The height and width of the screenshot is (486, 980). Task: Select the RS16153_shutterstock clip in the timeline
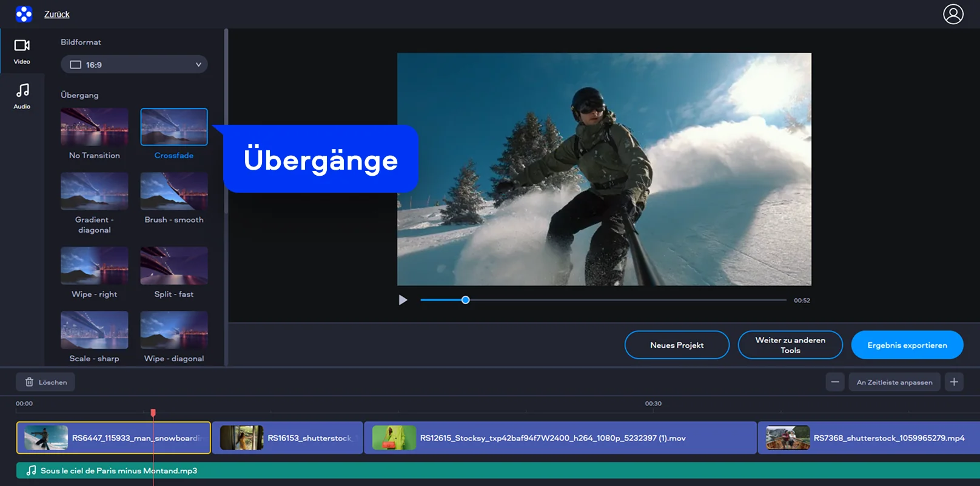coord(287,438)
